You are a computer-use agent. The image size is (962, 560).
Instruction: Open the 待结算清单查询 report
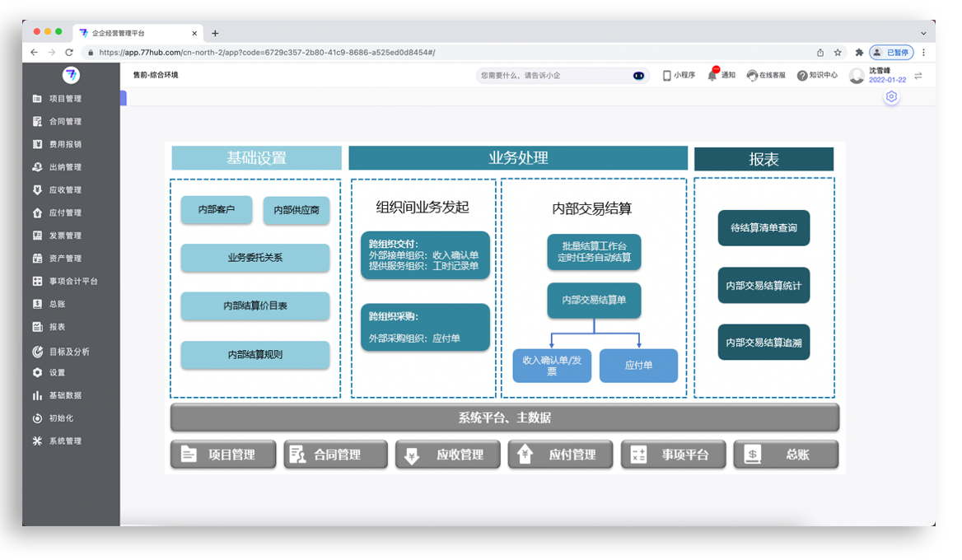pyautogui.click(x=764, y=228)
